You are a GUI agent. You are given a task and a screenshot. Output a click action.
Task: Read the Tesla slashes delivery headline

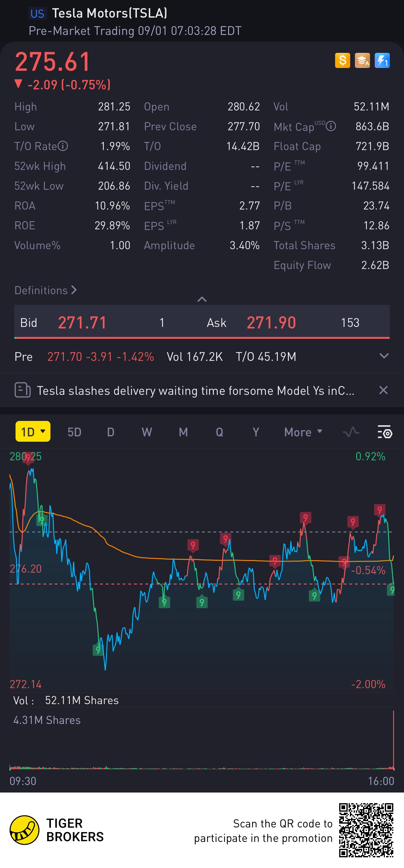195,390
